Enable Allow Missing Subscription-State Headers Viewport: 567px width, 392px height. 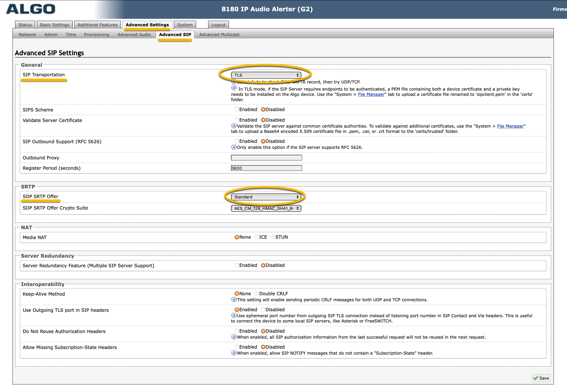tap(237, 347)
